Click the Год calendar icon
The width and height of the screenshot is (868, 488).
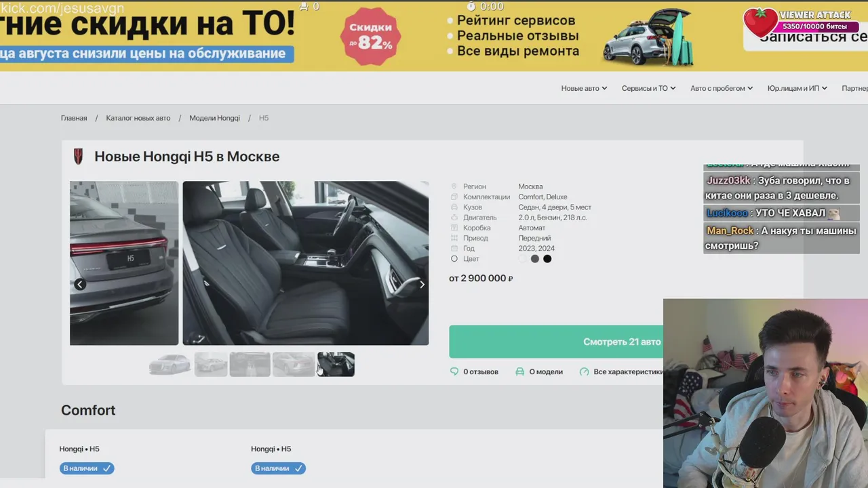[454, 248]
